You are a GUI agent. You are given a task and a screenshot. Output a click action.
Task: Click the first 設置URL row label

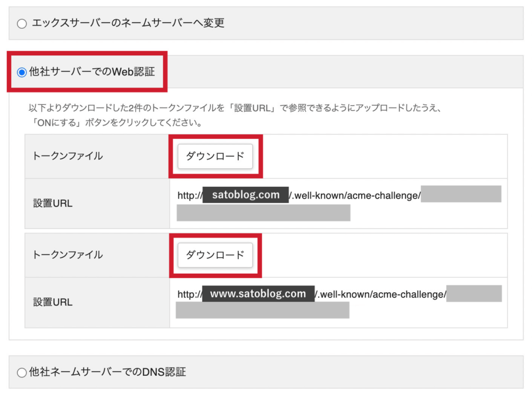tap(52, 202)
